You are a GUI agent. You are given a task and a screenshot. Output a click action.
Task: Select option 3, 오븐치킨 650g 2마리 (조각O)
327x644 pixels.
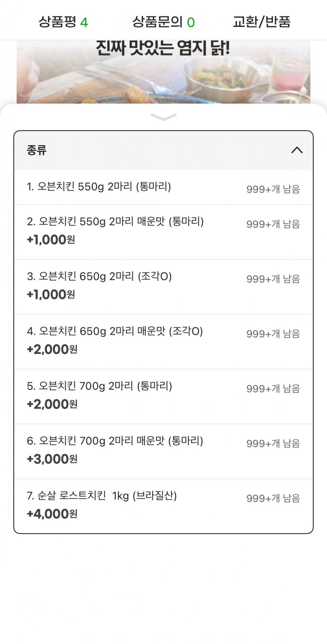coord(99,277)
